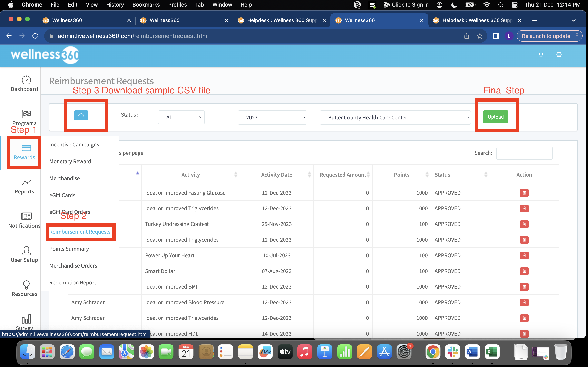Open Monetary Reward menu entry
Screen dimensions: 588x367
coord(70,161)
